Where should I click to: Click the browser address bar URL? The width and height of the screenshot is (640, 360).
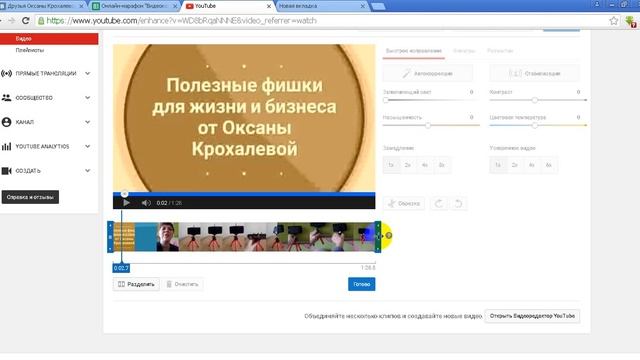pyautogui.click(x=181, y=20)
